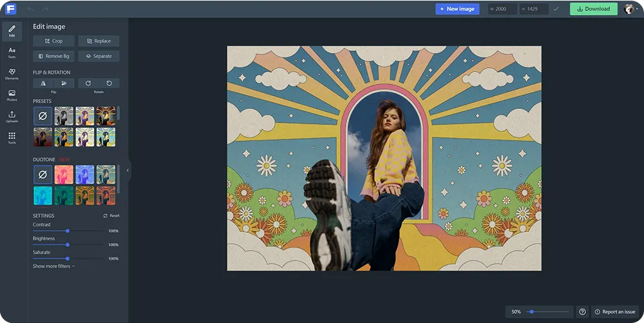Open help question mark icon
Screen dimensions: 644x323
click(582, 312)
